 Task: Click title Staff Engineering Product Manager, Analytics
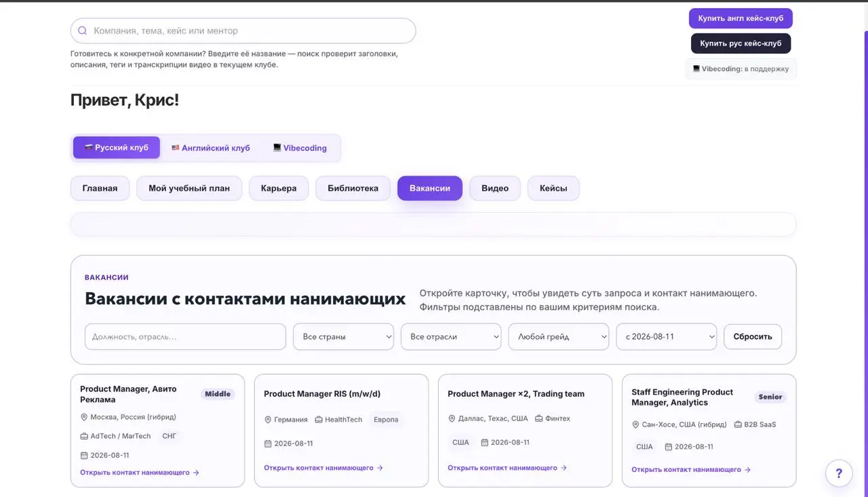682,397
